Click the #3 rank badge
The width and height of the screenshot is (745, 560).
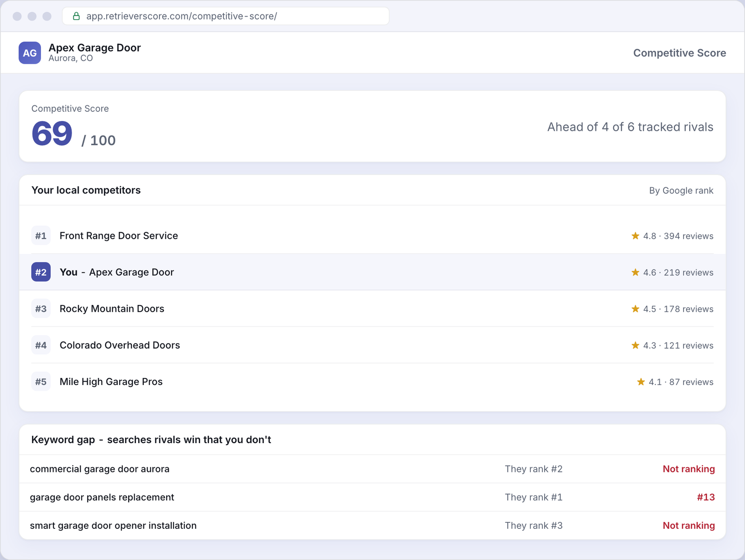pos(41,309)
